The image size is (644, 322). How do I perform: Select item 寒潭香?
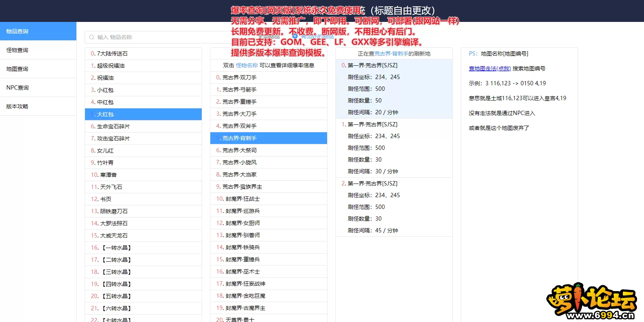[x=143, y=175]
